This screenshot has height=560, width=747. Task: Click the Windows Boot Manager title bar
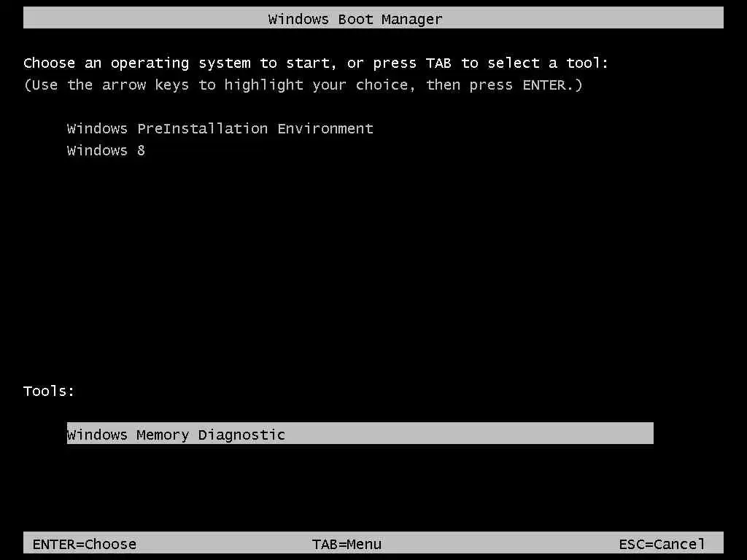[x=373, y=17]
